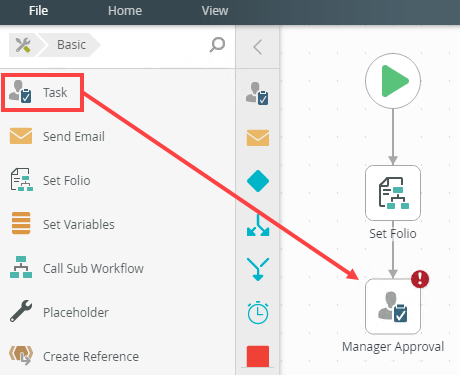Click the email envelope in the favorites strip

pos(258,138)
